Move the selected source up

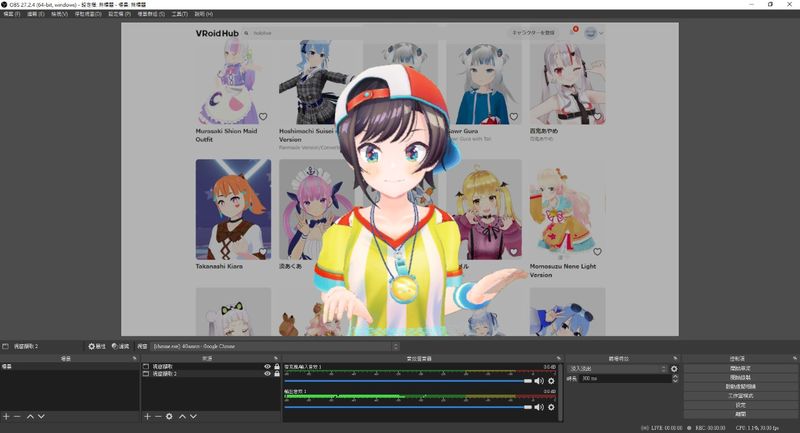pos(182,417)
